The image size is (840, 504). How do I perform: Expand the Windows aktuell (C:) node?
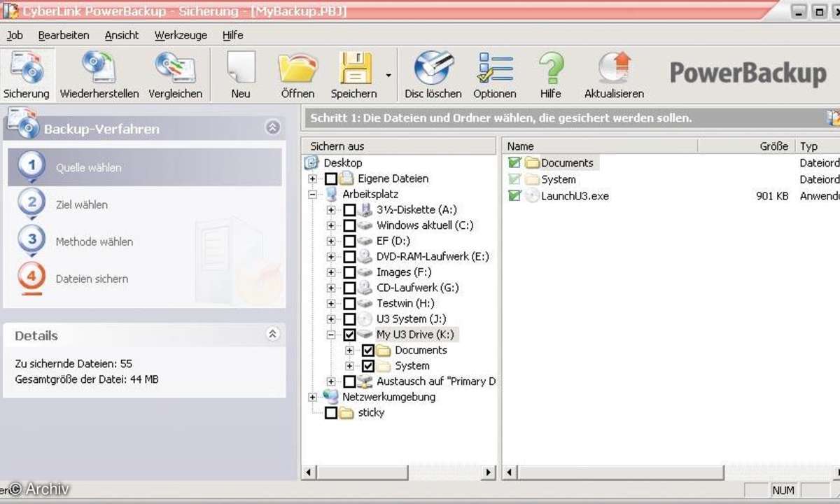coord(331,225)
